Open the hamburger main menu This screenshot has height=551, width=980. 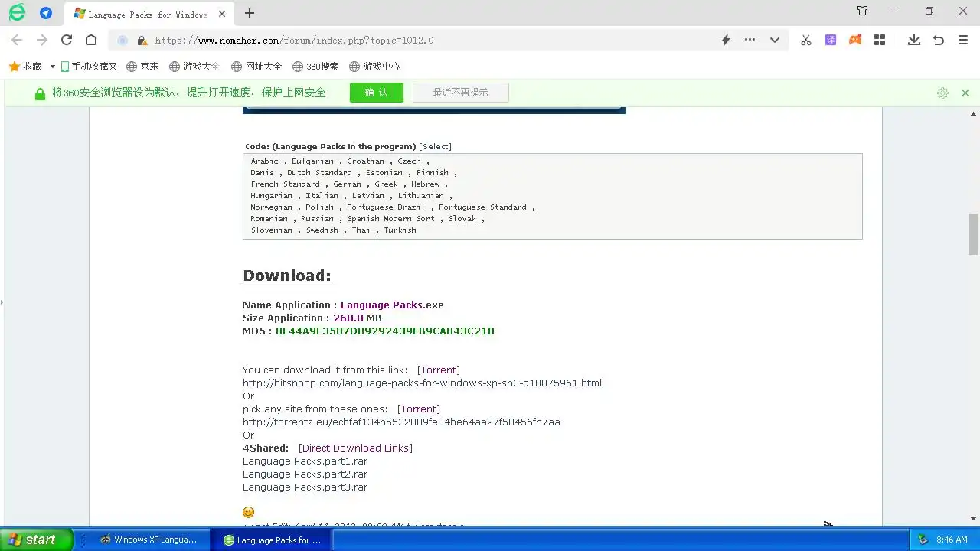pyautogui.click(x=963, y=40)
